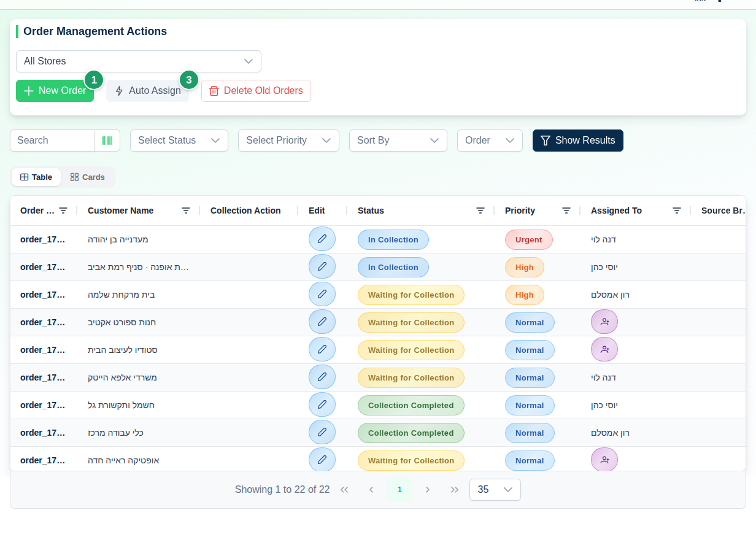Click the Order Management Actions heading

coord(95,31)
